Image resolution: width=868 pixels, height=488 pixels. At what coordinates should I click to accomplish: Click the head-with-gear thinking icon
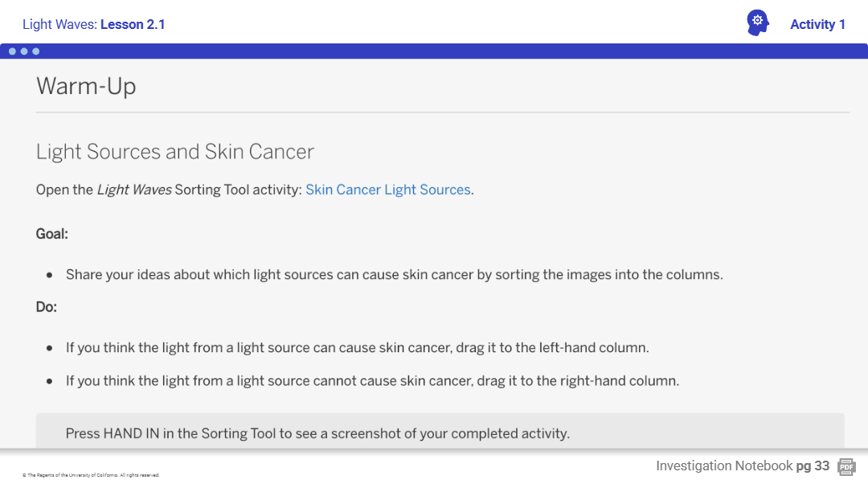click(757, 23)
